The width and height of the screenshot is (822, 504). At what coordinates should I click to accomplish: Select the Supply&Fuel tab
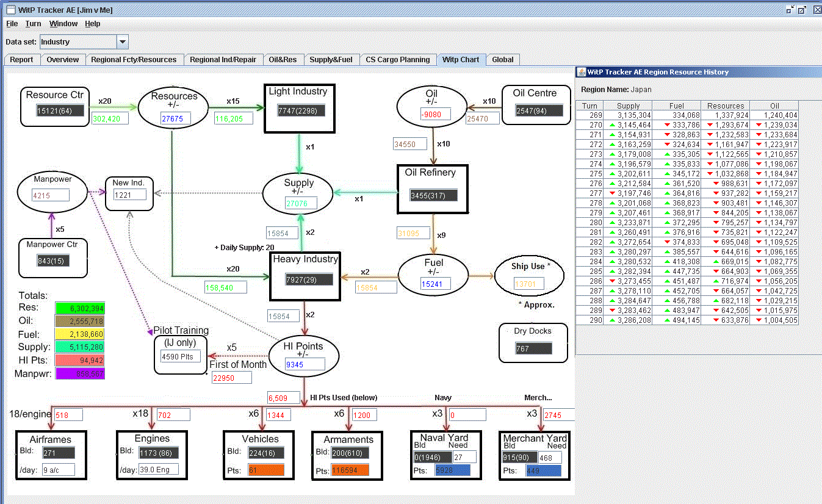(331, 60)
